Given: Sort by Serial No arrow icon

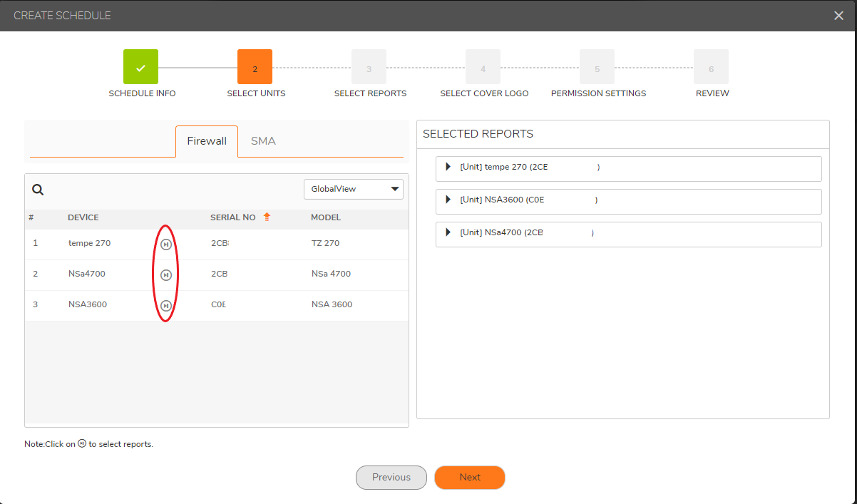Looking at the screenshot, I should click(x=267, y=217).
